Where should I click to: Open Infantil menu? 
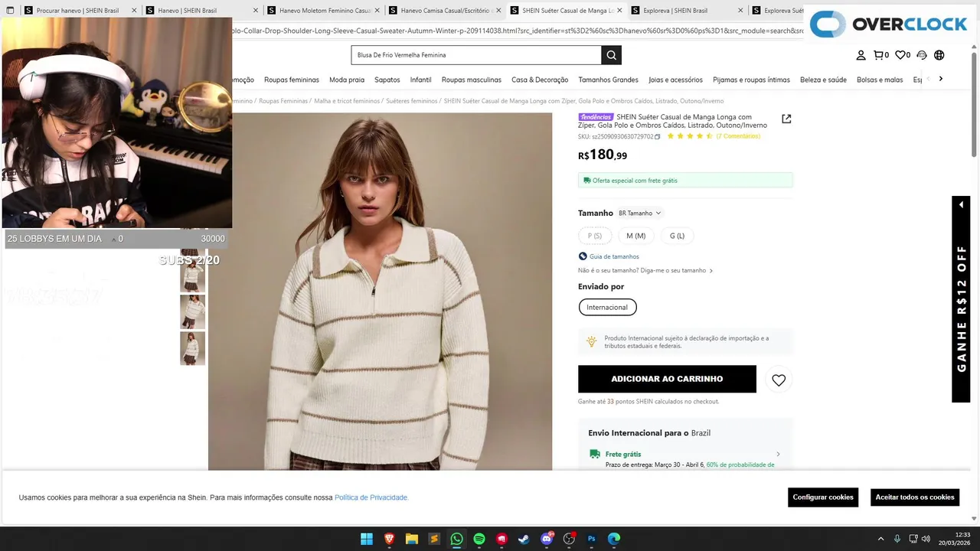tap(420, 80)
